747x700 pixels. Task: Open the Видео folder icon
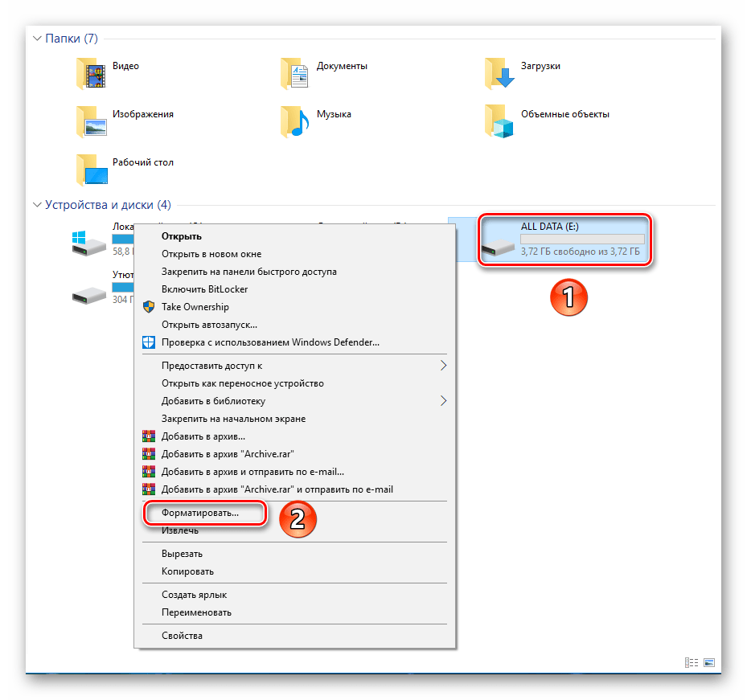[x=91, y=73]
